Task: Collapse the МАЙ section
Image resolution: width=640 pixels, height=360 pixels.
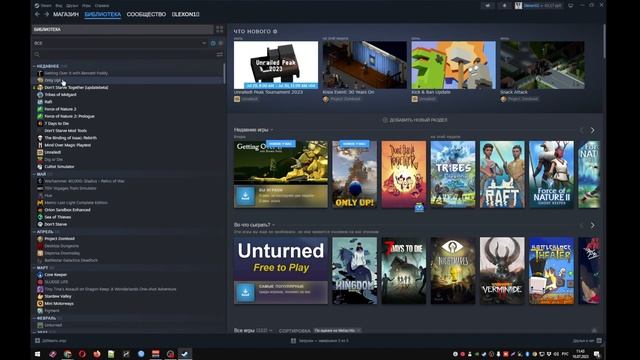Action: click(x=34, y=174)
